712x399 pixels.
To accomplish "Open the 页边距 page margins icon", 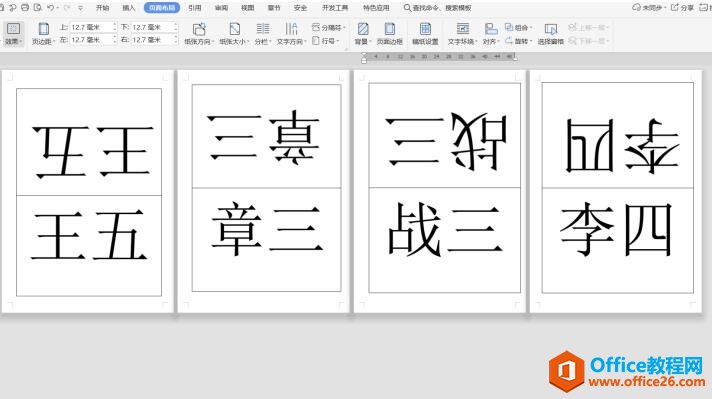I will 44,29.
